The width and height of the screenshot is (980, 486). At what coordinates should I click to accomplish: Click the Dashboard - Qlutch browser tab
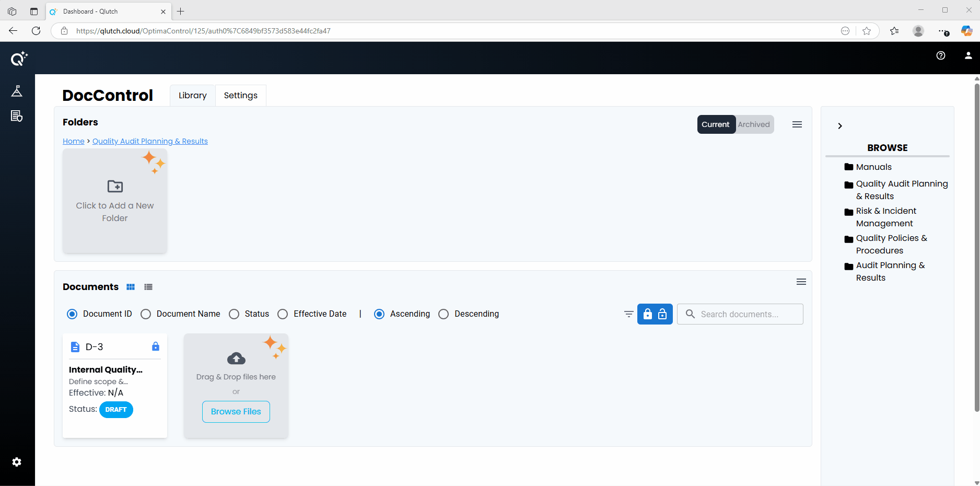coord(108,11)
